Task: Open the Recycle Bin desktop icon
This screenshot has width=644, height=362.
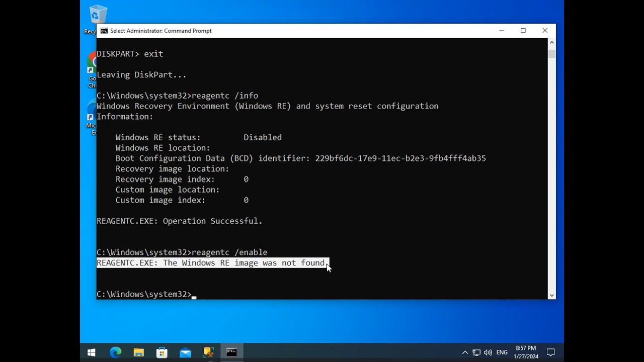Action: point(98,19)
